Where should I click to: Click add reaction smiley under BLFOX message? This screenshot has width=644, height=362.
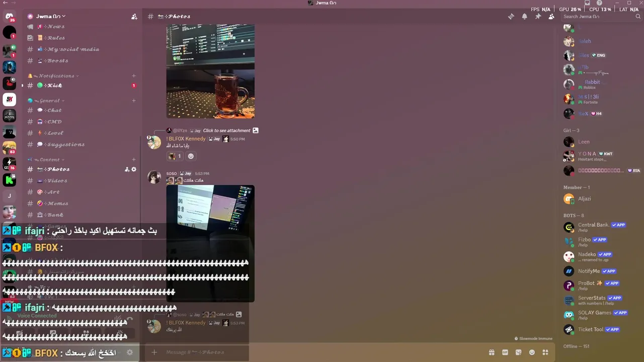point(191,156)
